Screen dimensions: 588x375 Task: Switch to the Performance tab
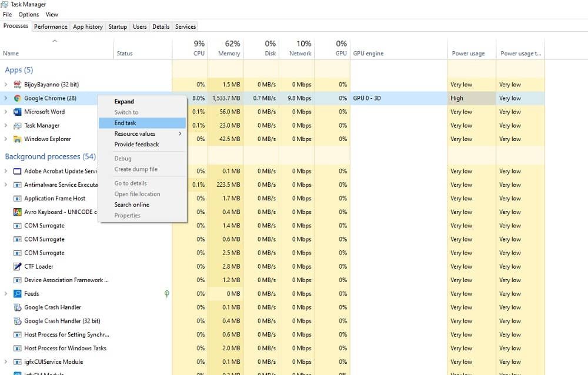[x=51, y=26]
